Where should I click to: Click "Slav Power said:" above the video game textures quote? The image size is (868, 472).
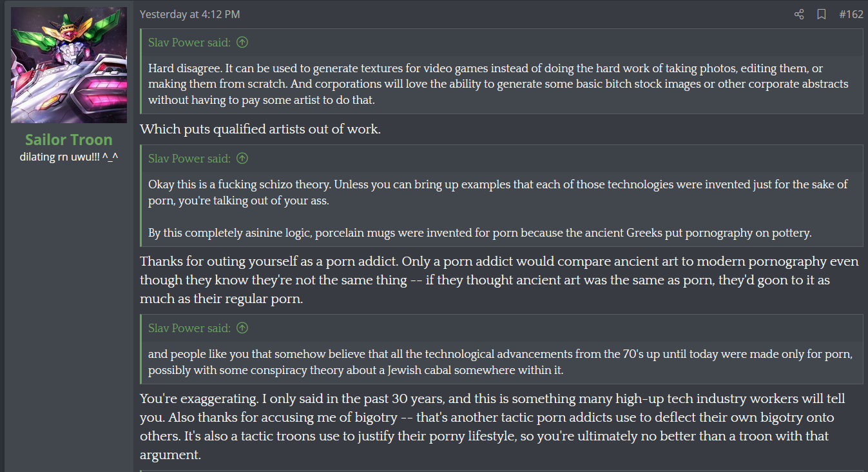pyautogui.click(x=189, y=43)
